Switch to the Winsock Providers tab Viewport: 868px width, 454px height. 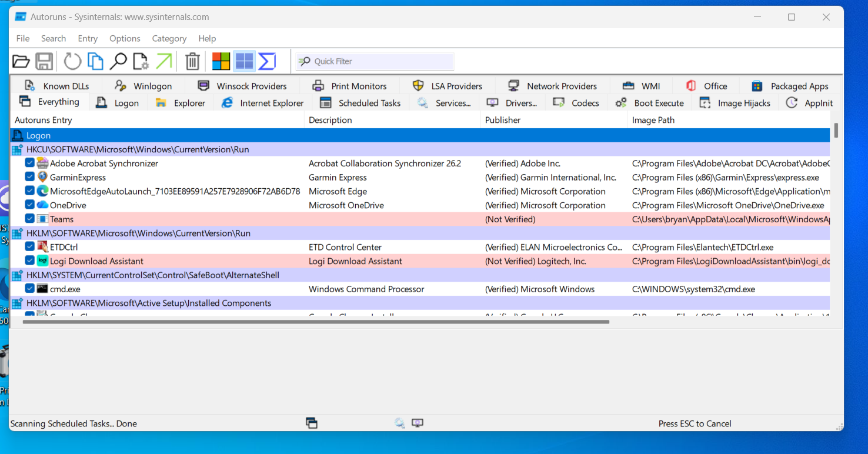point(242,86)
